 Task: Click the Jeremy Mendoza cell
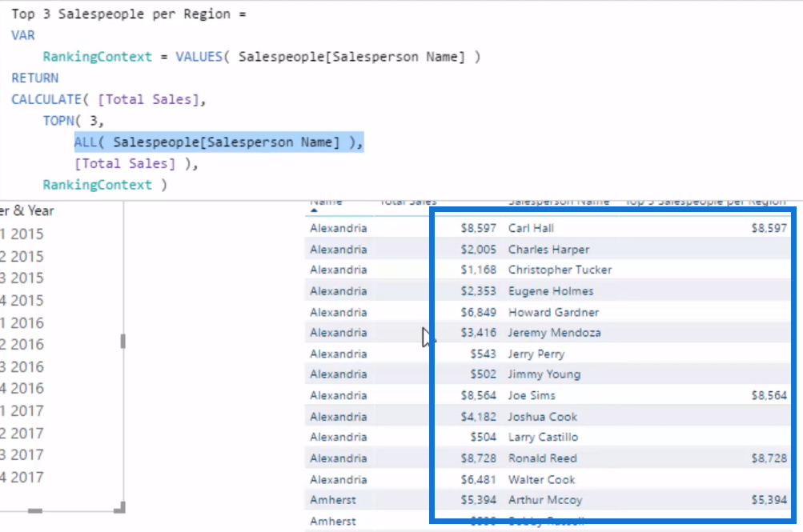554,333
